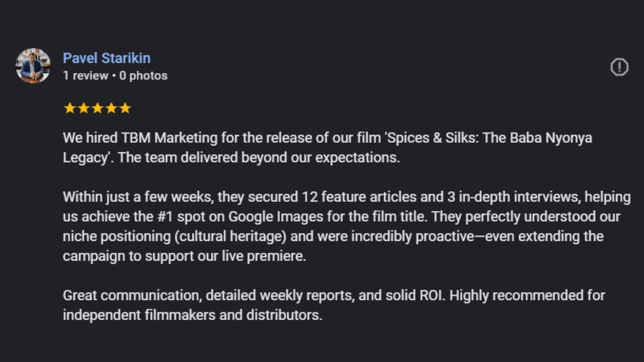Click the fourth star in the rating

(111, 108)
